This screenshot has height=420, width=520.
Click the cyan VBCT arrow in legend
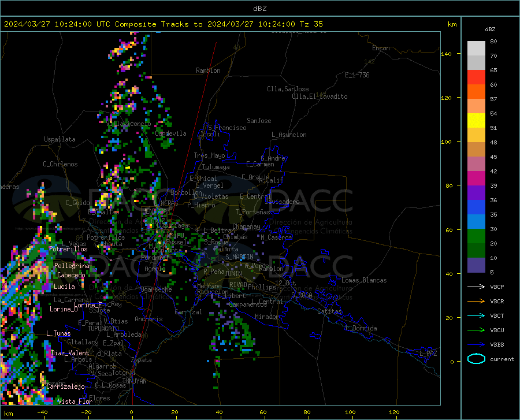pyautogui.click(x=476, y=315)
